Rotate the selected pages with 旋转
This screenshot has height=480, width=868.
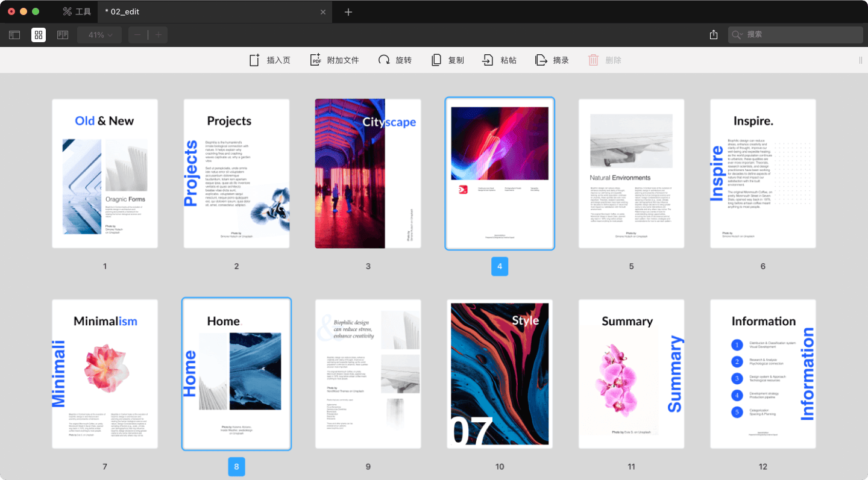pyautogui.click(x=384, y=60)
